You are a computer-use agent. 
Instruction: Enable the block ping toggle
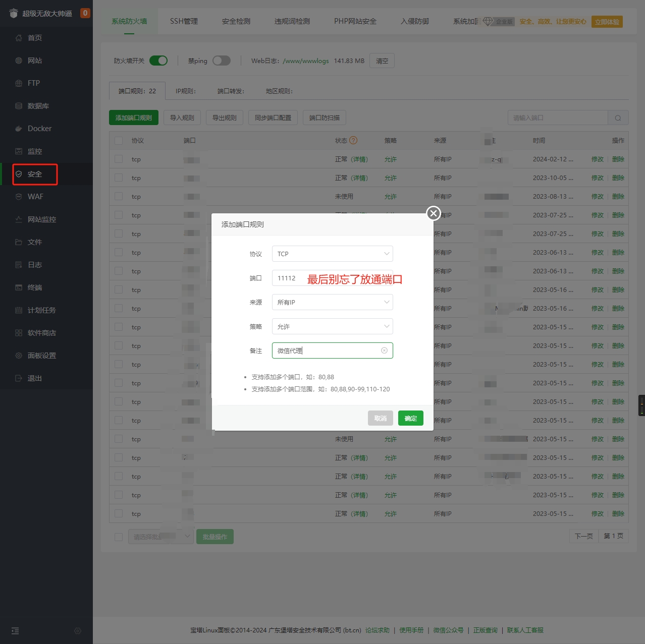point(221,61)
